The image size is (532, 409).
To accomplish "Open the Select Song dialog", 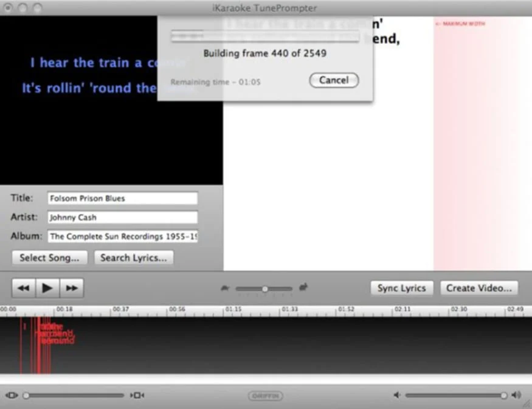I will tap(49, 257).
